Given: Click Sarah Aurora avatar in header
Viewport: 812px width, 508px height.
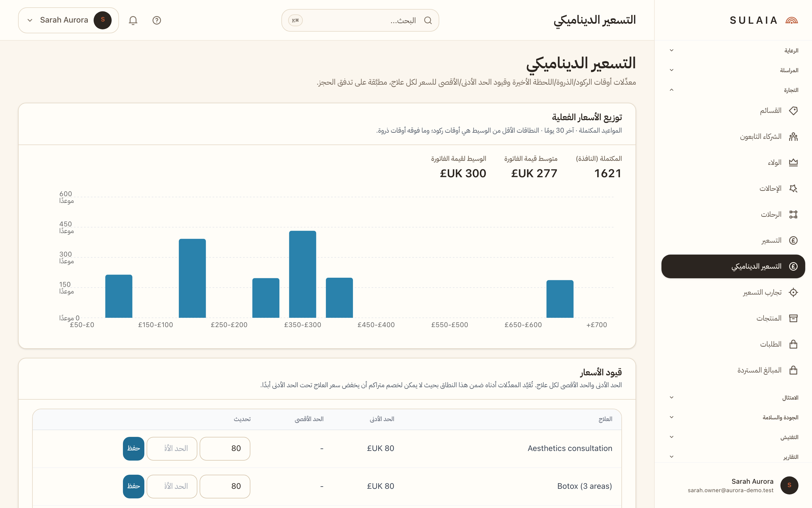Looking at the screenshot, I should pyautogui.click(x=103, y=20).
